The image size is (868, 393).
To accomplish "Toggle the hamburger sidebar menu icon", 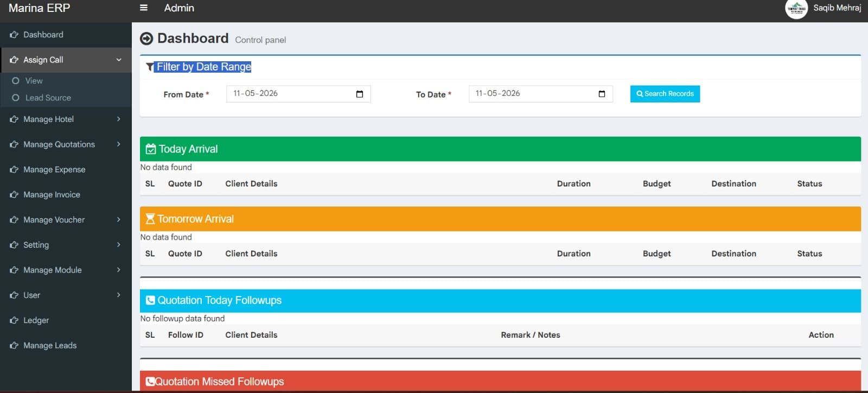I will pos(144,8).
